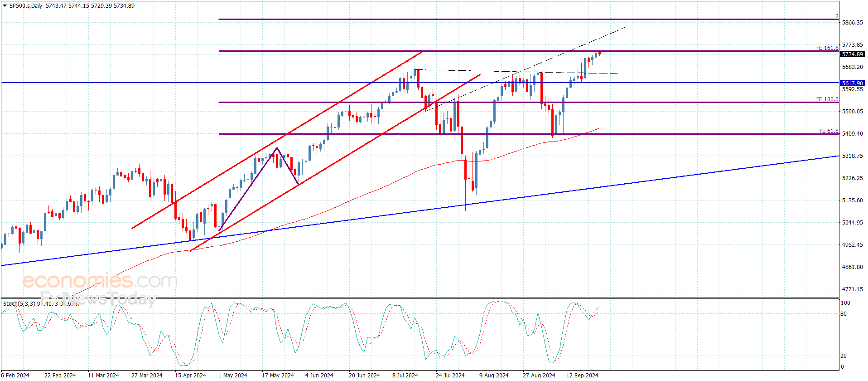Viewport: 868px width, 381px height.
Task: Select the blue horizontal line at 5617.90
Action: click(x=420, y=83)
